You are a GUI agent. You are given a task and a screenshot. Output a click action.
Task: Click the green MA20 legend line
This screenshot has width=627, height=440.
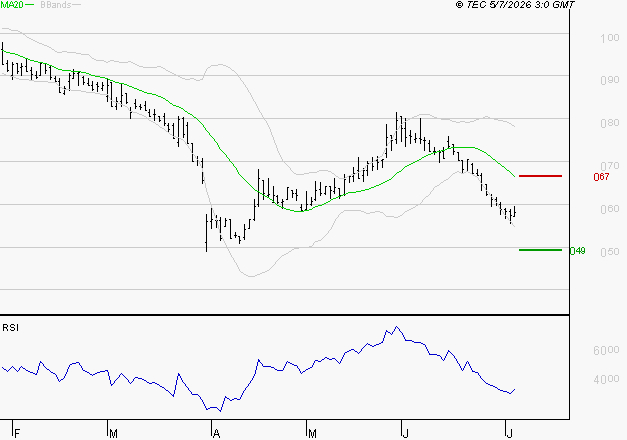[30, 5]
